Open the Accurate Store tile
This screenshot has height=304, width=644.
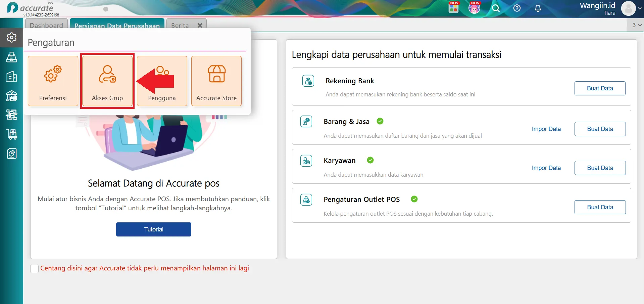coord(216,81)
